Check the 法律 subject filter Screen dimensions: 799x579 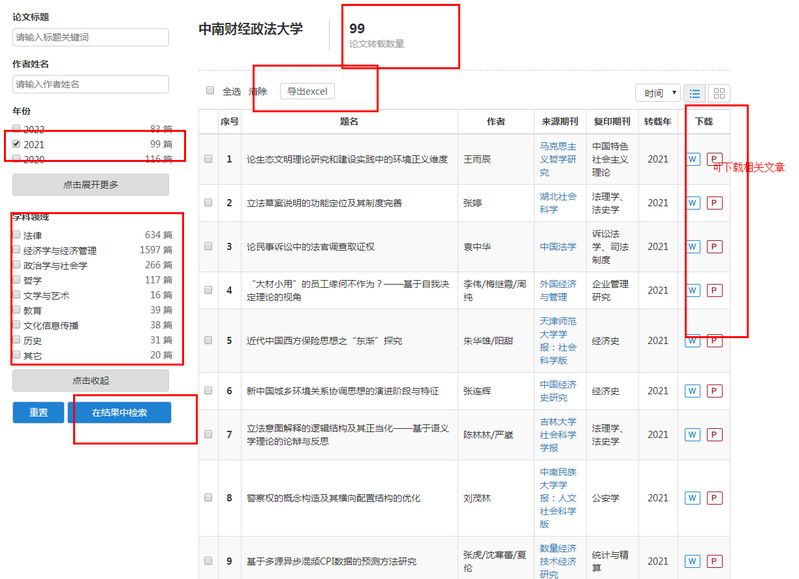pyautogui.click(x=17, y=235)
